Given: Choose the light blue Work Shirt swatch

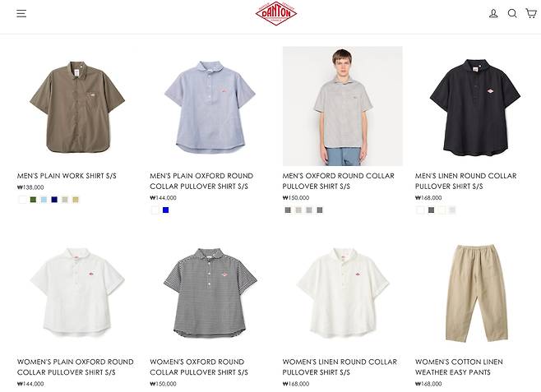Looking at the screenshot, I should click(44, 200).
